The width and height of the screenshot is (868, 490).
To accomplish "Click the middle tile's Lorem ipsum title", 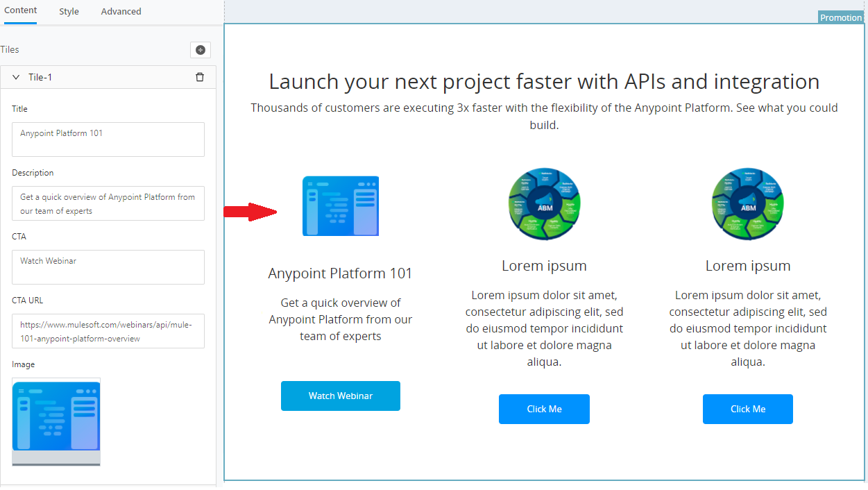I will click(544, 266).
